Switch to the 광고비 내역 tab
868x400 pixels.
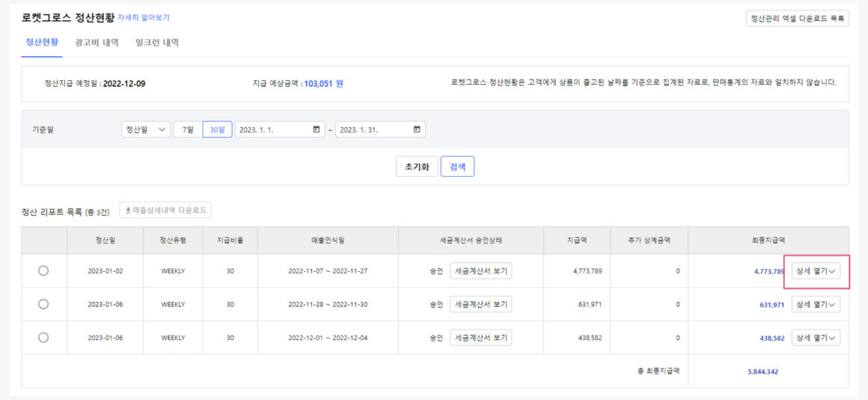(x=97, y=43)
